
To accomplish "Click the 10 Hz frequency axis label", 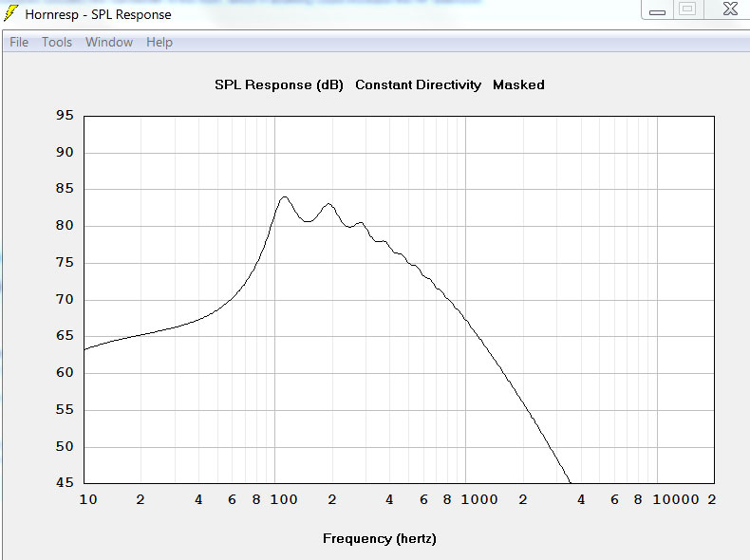I will click(x=88, y=500).
